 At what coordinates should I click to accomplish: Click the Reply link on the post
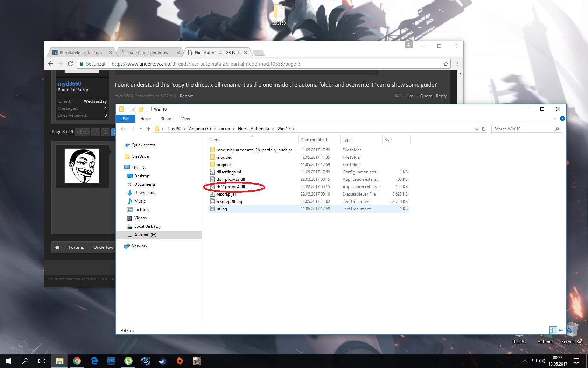[x=441, y=96]
